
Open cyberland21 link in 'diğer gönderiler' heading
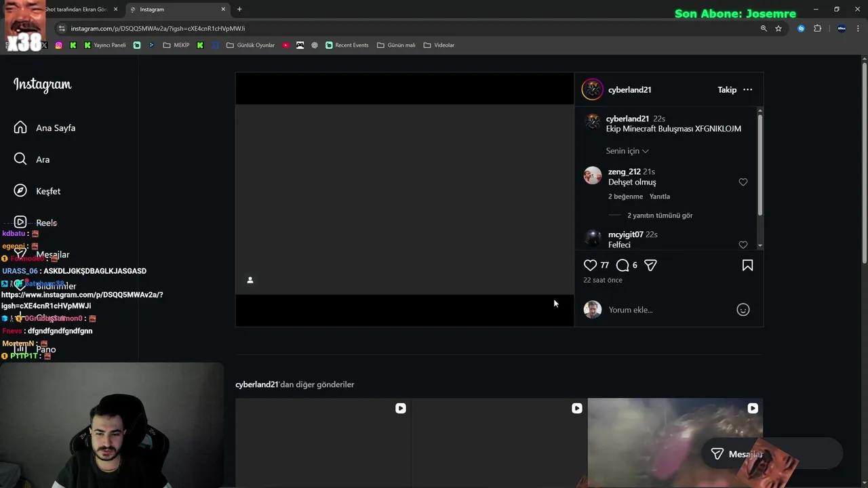tap(257, 384)
